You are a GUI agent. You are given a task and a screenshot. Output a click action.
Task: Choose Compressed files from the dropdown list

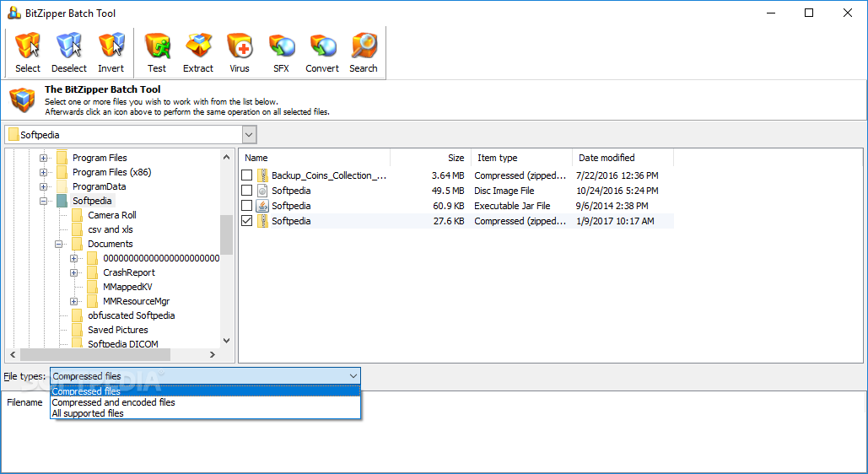pyautogui.click(x=205, y=391)
